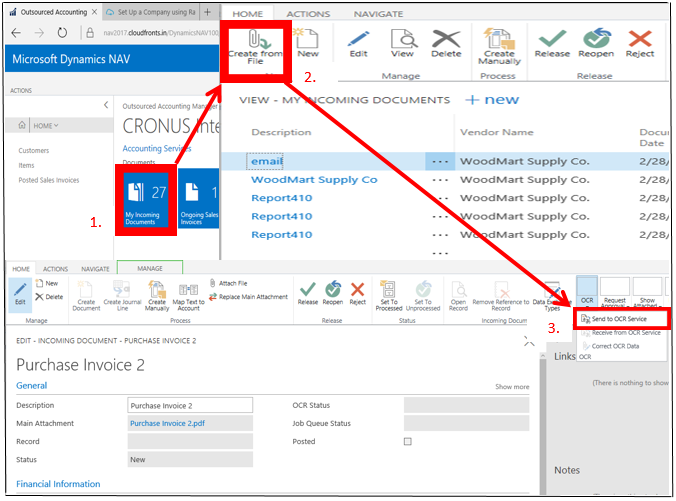
Task: Click the Replace Main Attachment action
Action: click(248, 297)
